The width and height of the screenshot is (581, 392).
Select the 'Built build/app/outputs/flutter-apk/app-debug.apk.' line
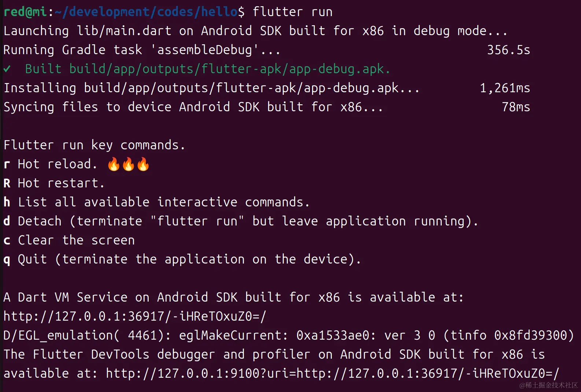(x=208, y=69)
